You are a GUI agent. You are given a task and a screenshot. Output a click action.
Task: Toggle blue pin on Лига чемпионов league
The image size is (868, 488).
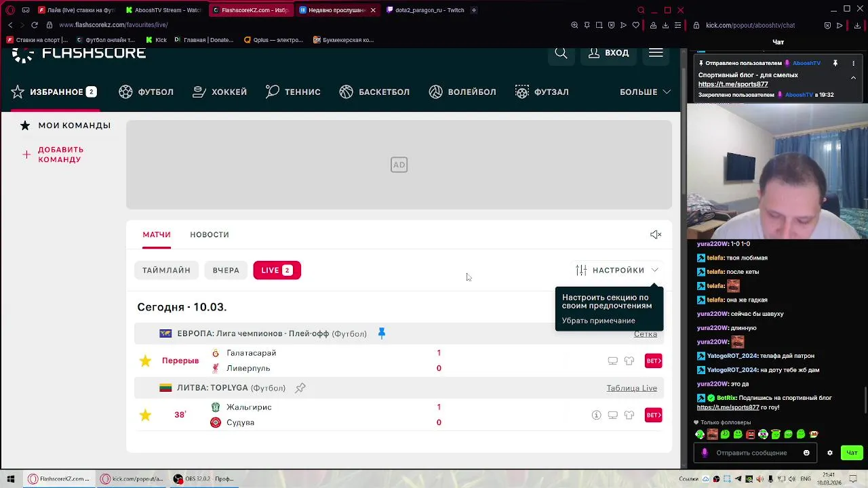(382, 333)
